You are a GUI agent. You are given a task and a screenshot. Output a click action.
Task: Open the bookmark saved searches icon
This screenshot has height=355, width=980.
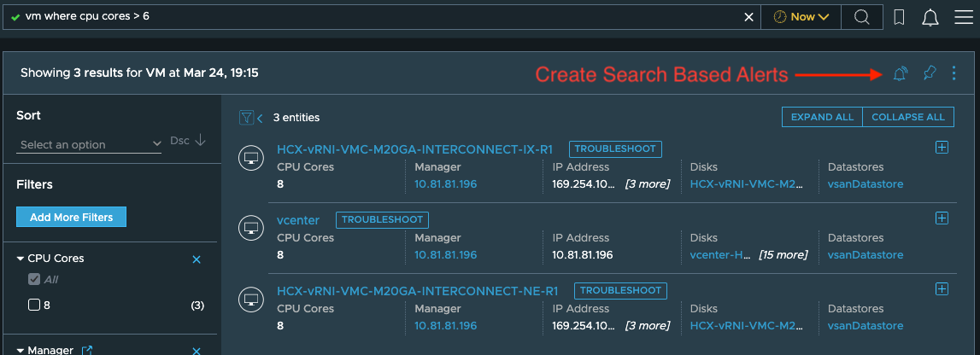point(900,17)
